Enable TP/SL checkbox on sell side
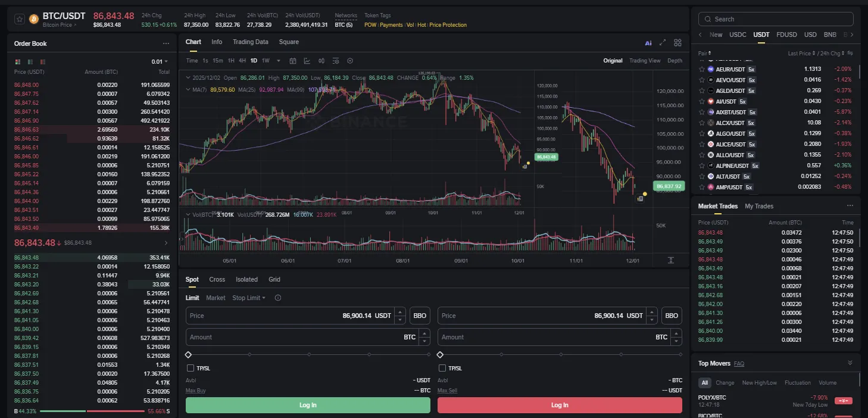 tap(442, 368)
